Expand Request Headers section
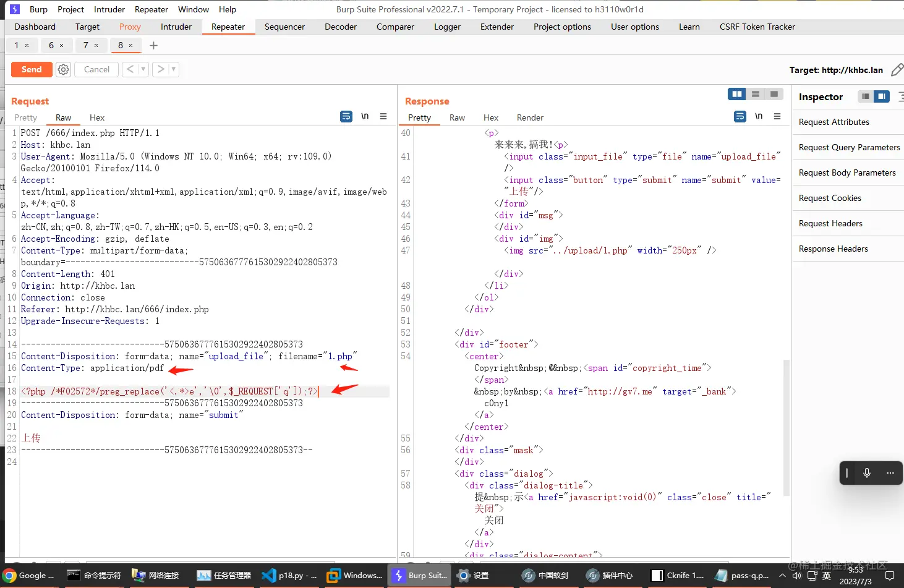The height and width of the screenshot is (588, 904). tap(848, 223)
